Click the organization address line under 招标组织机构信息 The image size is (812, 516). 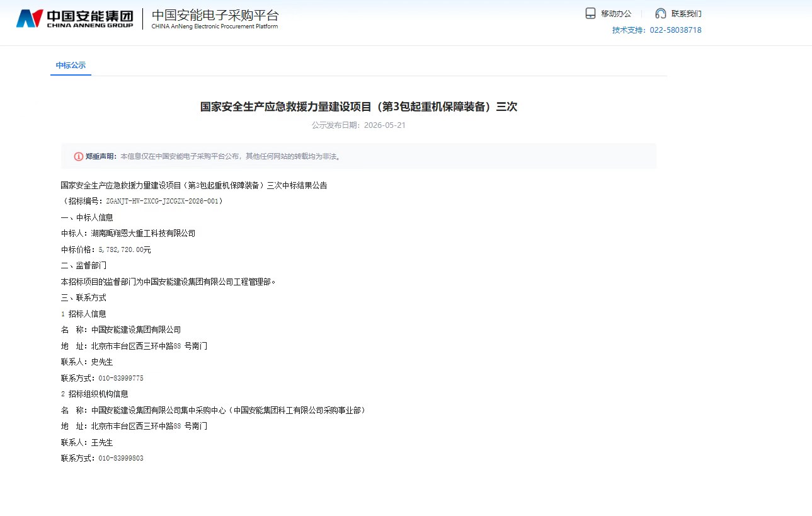point(134,426)
